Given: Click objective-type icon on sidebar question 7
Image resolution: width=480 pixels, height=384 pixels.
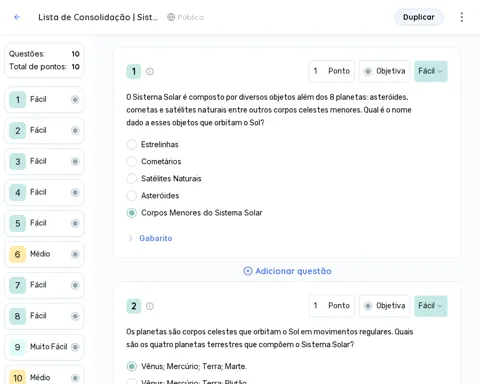Looking at the screenshot, I should 75,285.
